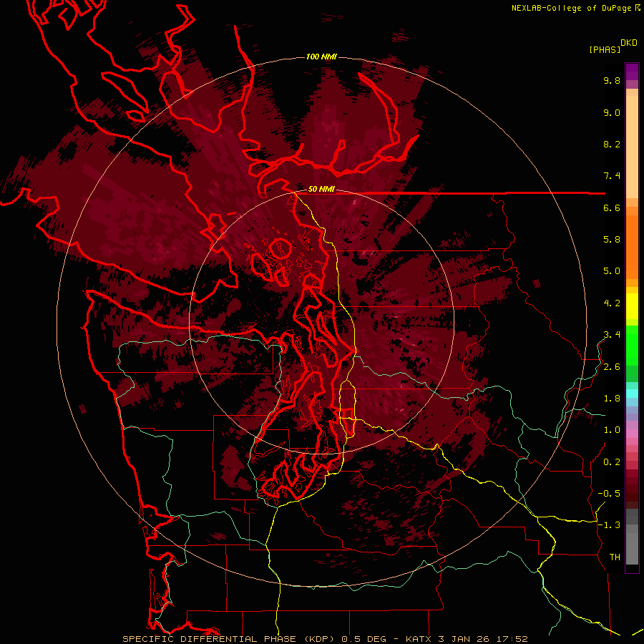Click the 5.8 value on the color scale

click(x=612, y=239)
